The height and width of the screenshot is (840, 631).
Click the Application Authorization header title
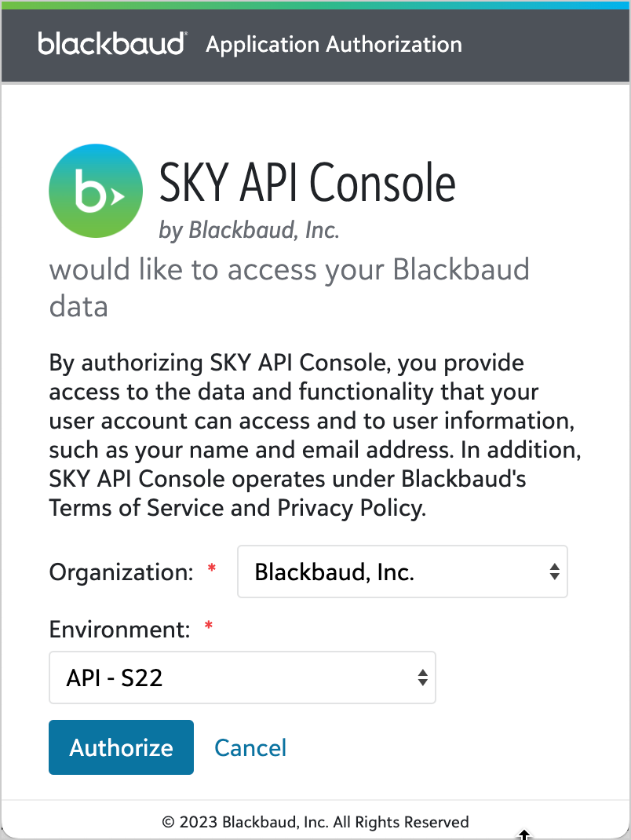(x=334, y=45)
